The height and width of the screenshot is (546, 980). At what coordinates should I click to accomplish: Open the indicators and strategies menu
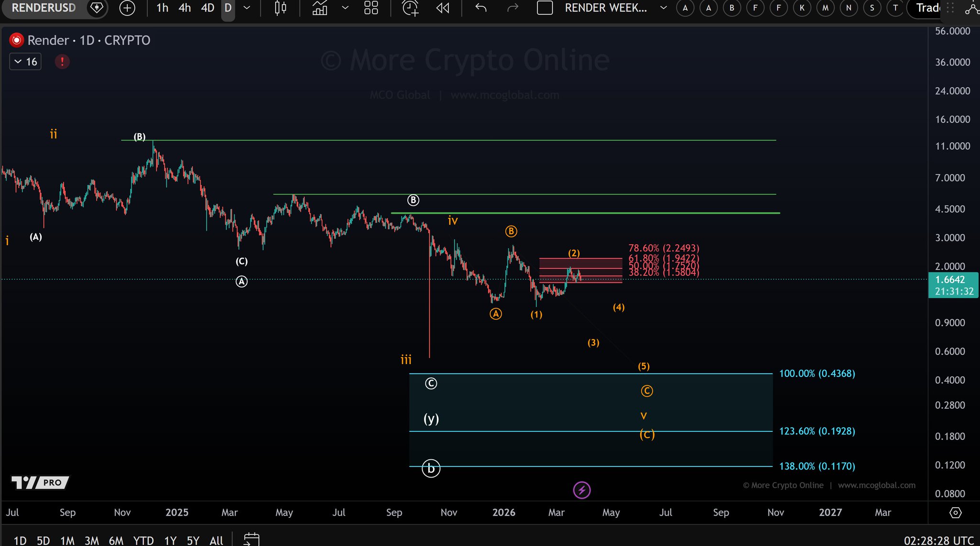320,8
